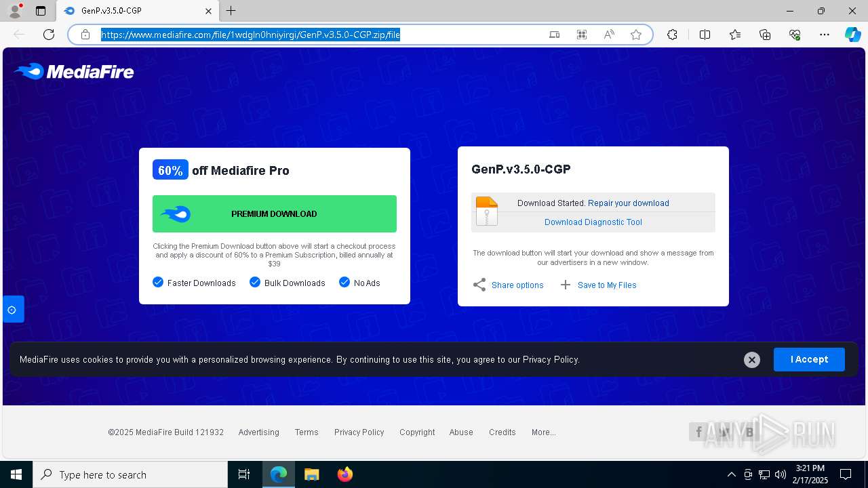Show hidden tray icons chevron
The image size is (868, 488).
click(x=732, y=474)
